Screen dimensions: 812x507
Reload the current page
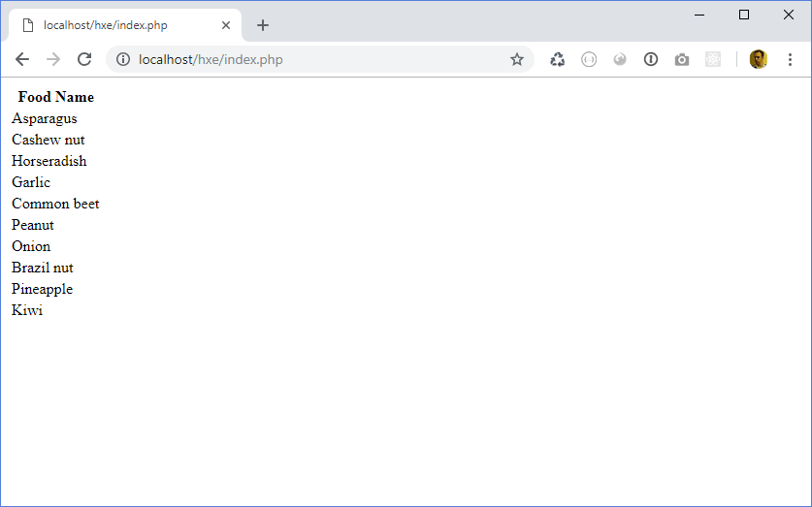pyautogui.click(x=84, y=59)
